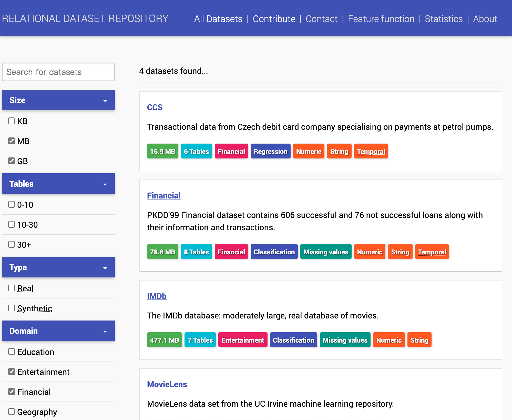Uncheck the Entertainment domain filter
Image resolution: width=512 pixels, height=420 pixels.
click(x=12, y=372)
